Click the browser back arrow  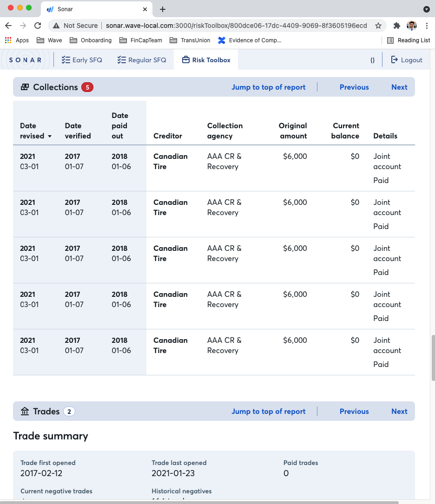[8, 26]
